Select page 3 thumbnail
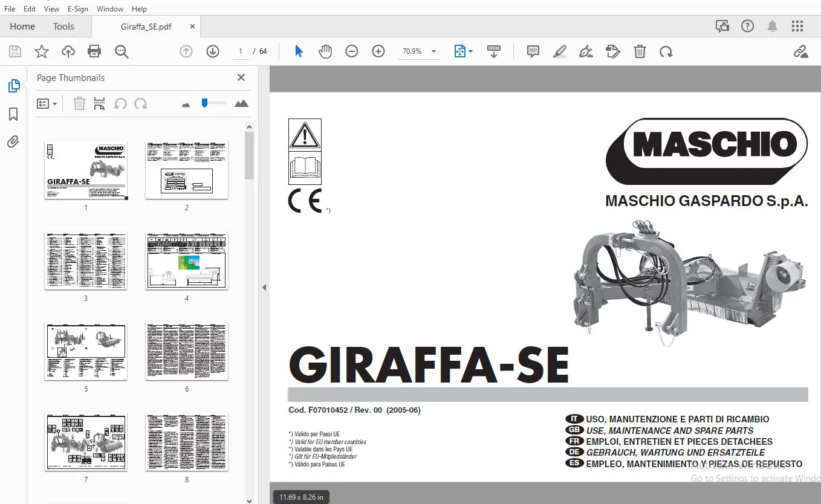The width and height of the screenshot is (821, 504). (x=86, y=260)
